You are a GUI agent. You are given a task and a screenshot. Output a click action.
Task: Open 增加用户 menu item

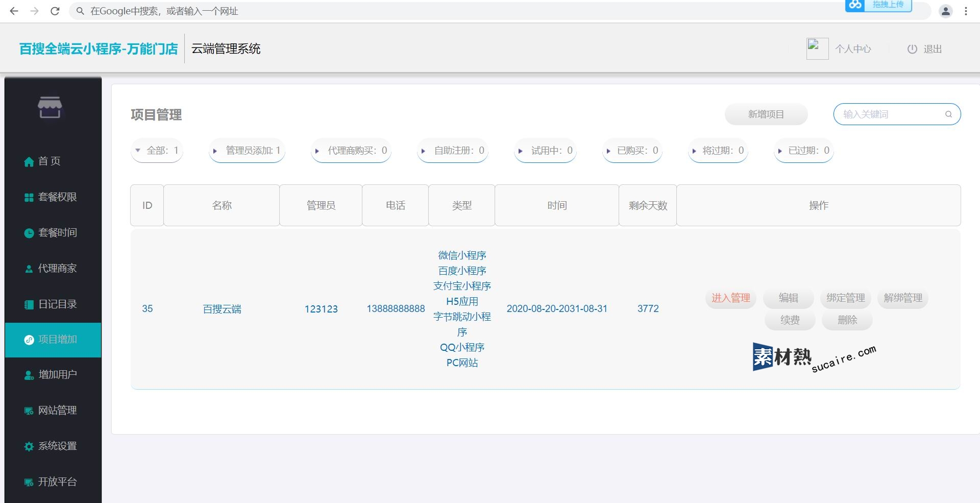pos(53,375)
